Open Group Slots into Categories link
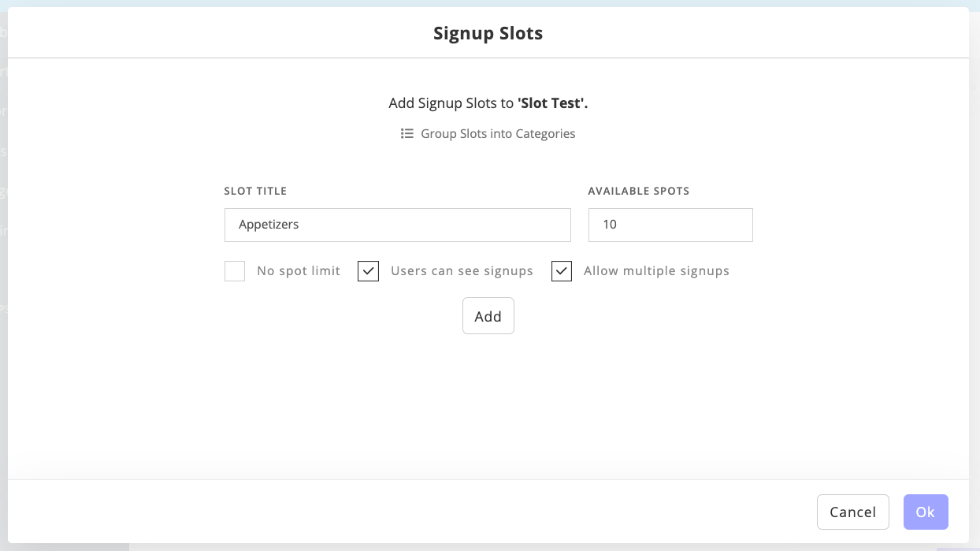 pyautogui.click(x=498, y=134)
